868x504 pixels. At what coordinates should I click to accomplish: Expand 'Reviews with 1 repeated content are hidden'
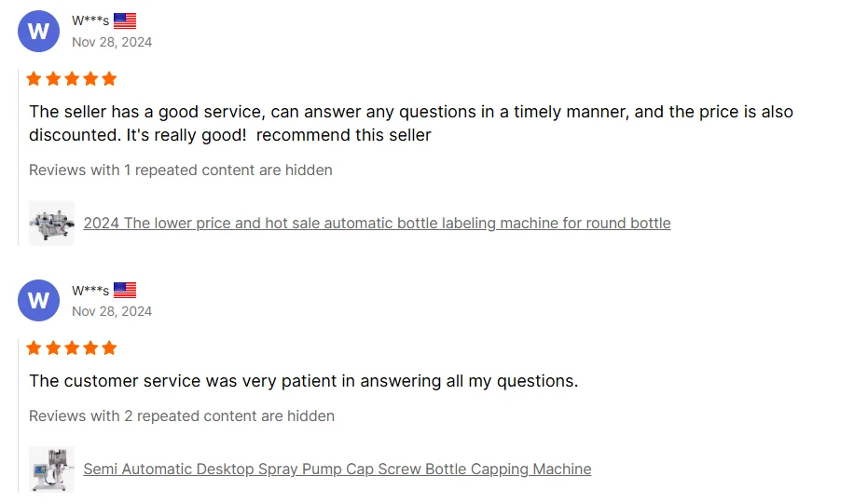pos(181,170)
